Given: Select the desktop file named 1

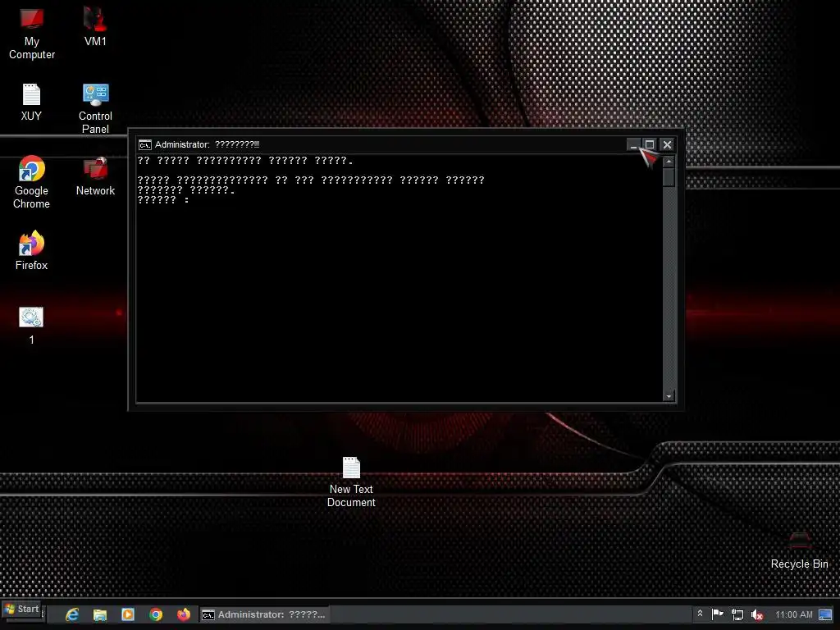Looking at the screenshot, I should pos(31,326).
